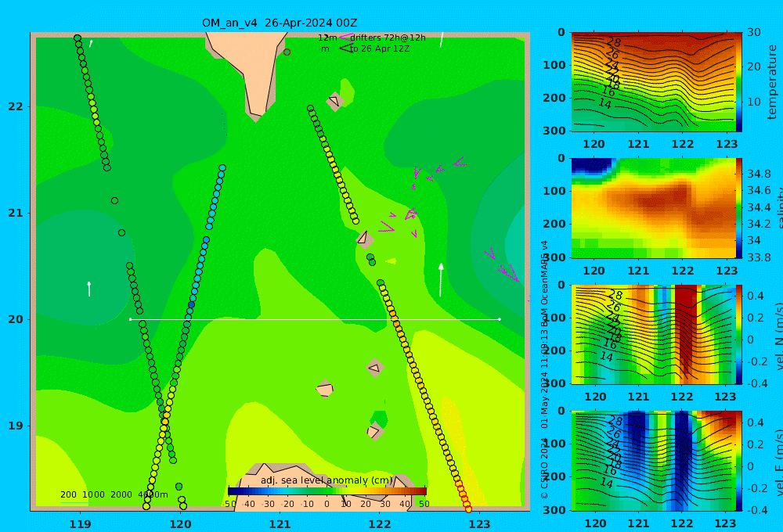Click longitude tick label 121 on main map
The height and width of the screenshot is (532, 783).
pos(280,524)
